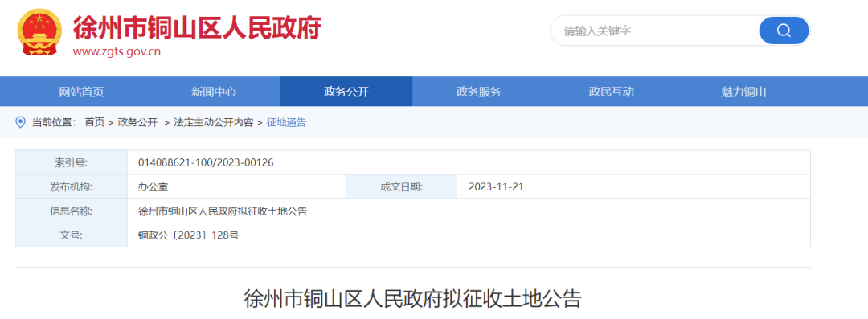Click the 政务公开 breadcrumb link
This screenshot has width=868, height=319.
[138, 122]
